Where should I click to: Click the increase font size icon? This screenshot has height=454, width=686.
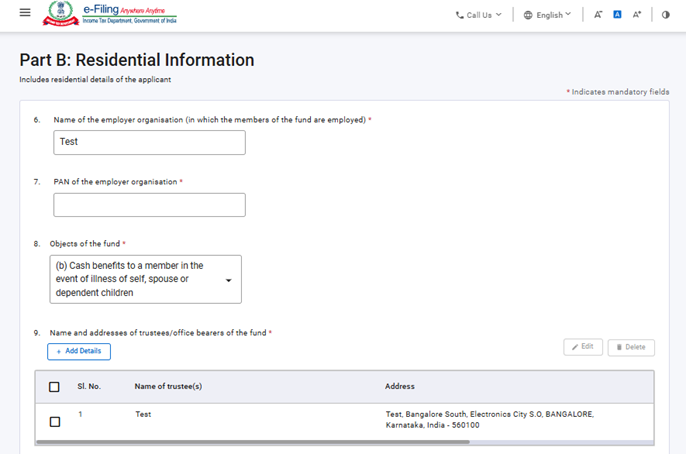coord(637,15)
